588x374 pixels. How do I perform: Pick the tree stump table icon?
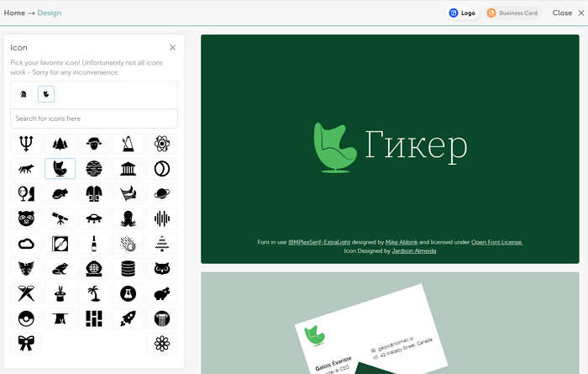tap(60, 319)
